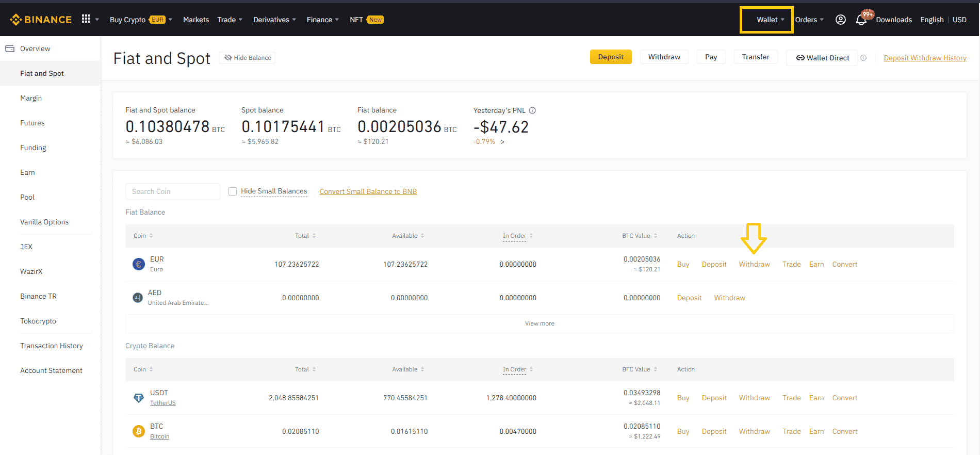Open the notifications bell icon
This screenshot has width=980, height=455.
861,20
